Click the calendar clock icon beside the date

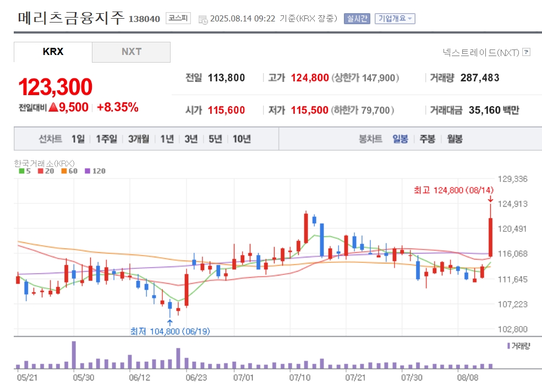click(x=203, y=19)
